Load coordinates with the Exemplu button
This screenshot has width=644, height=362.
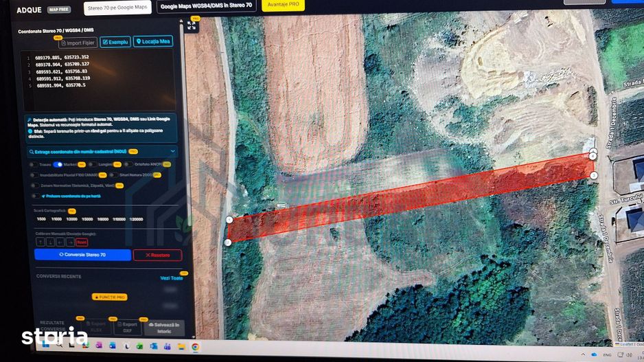(x=115, y=42)
